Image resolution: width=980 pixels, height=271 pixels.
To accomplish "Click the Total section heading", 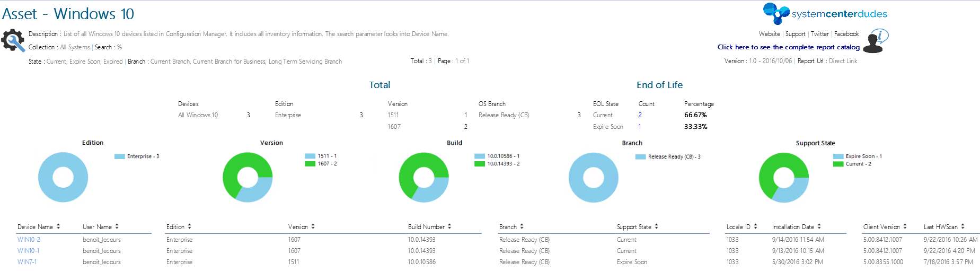I will click(x=379, y=85).
